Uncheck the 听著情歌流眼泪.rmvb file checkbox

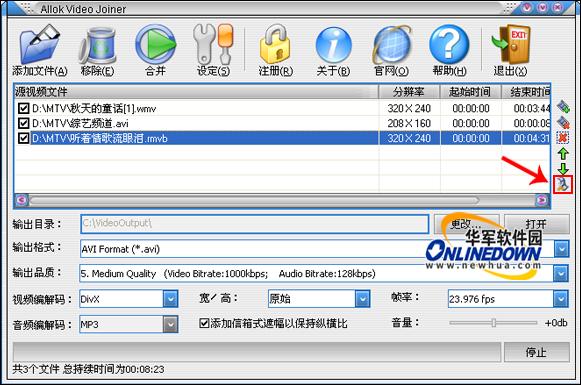(23, 138)
